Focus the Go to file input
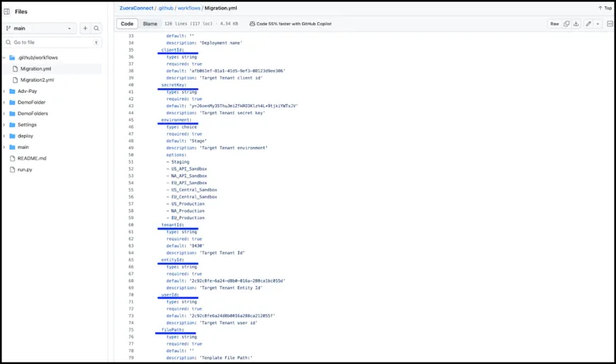Screen dimensions: 616x364 click(52, 42)
